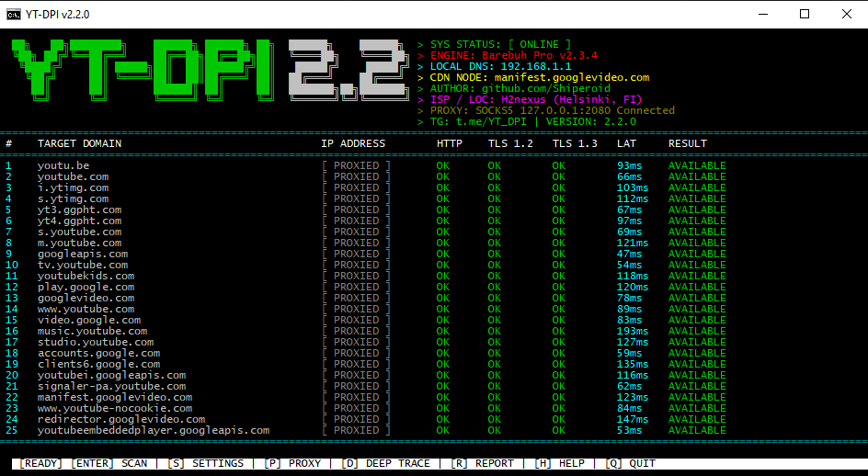Click the CDN NODE line in header
The width and height of the screenshot is (868, 476).
pyautogui.click(x=533, y=77)
